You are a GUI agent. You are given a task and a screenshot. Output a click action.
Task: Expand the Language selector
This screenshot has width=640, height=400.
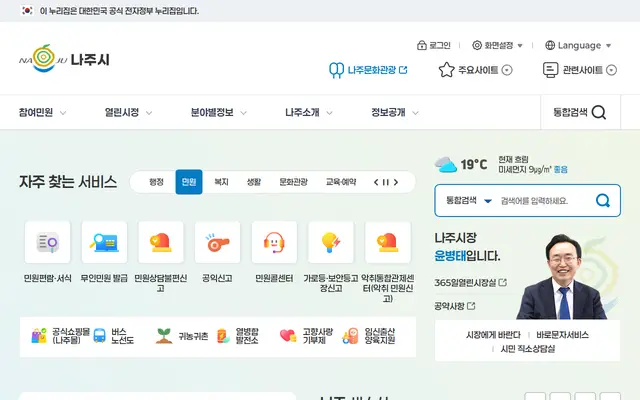578,45
